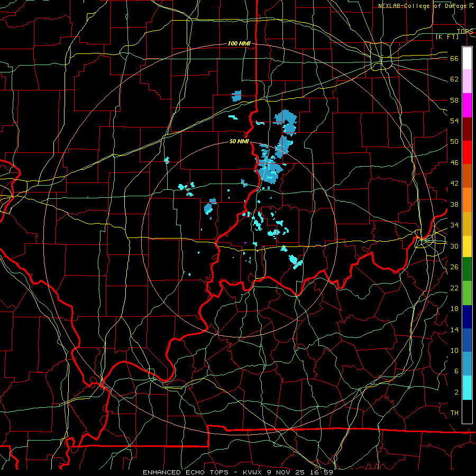Click the 2 value on the scale

click(456, 392)
